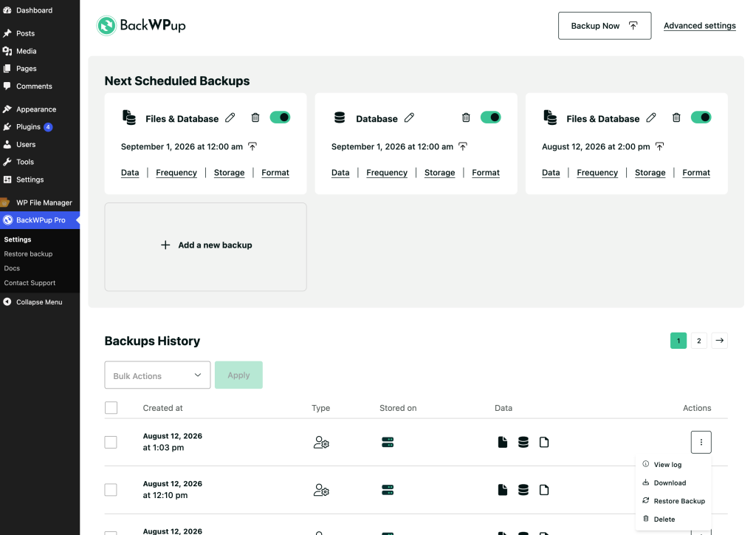Choose Delete from actions menu
Image resolution: width=756 pixels, height=535 pixels.
coord(664,519)
